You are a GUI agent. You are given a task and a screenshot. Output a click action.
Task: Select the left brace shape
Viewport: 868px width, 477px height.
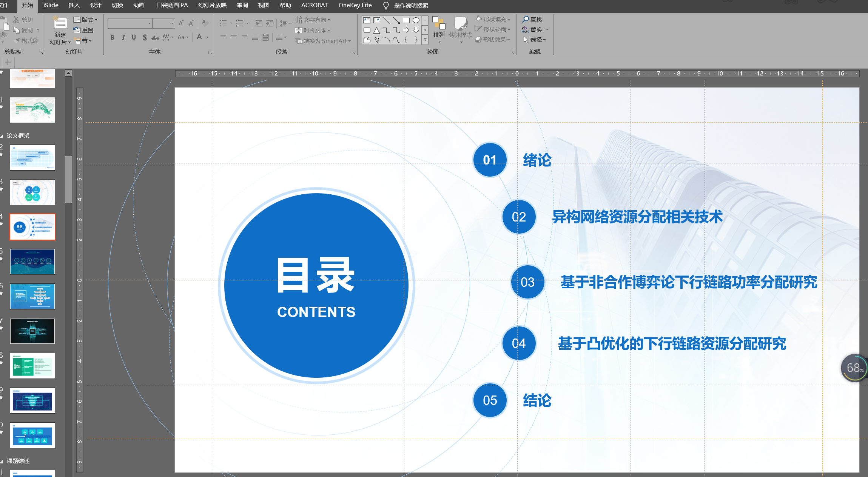tap(406, 40)
